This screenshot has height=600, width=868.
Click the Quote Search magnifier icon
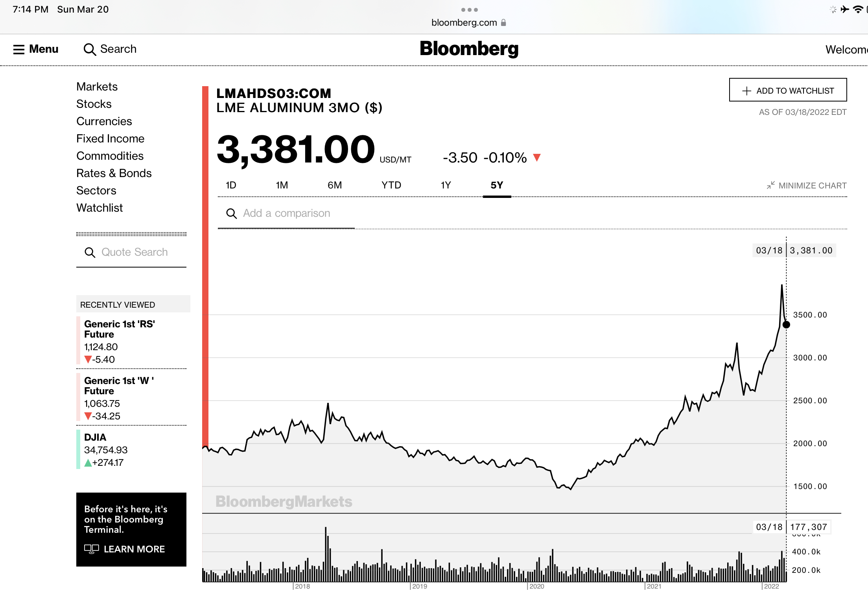90,253
